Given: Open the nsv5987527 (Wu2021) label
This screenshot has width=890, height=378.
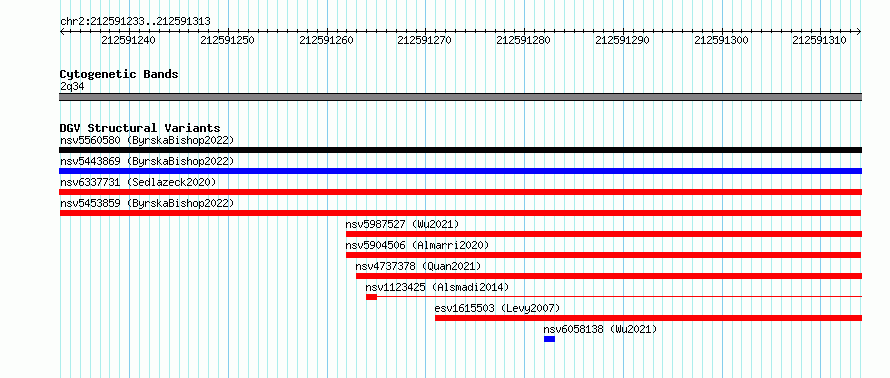Looking at the screenshot, I should pos(402,224).
